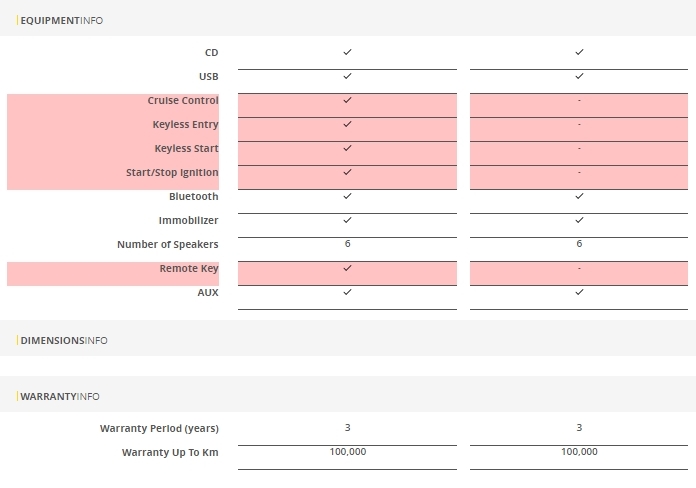The height and width of the screenshot is (488, 696).
Task: Click the CD checkmark in second column
Action: click(579, 52)
